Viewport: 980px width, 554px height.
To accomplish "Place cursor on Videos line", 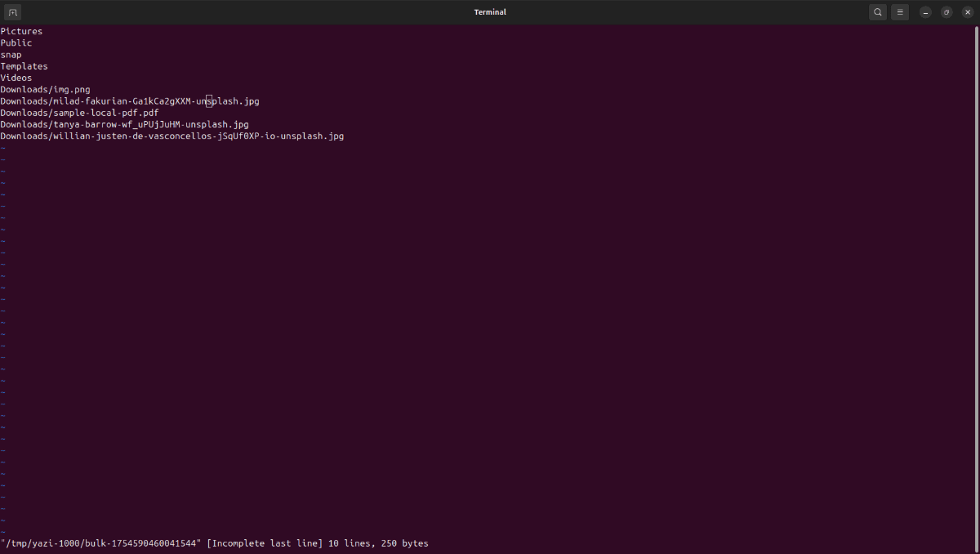I will (x=16, y=78).
